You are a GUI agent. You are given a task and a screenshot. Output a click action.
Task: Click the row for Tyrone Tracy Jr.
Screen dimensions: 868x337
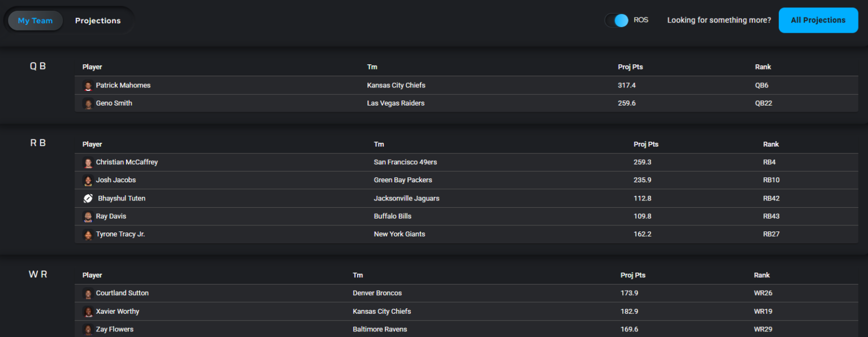396,234
